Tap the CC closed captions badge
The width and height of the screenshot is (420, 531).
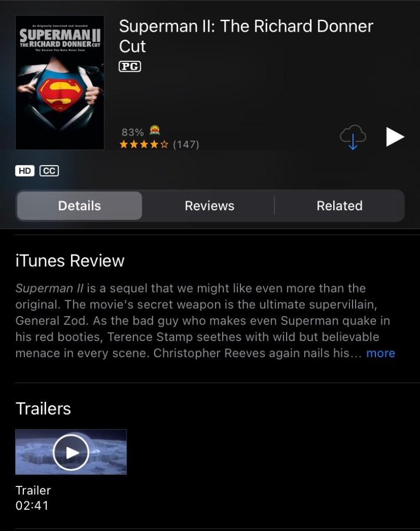[x=49, y=171]
